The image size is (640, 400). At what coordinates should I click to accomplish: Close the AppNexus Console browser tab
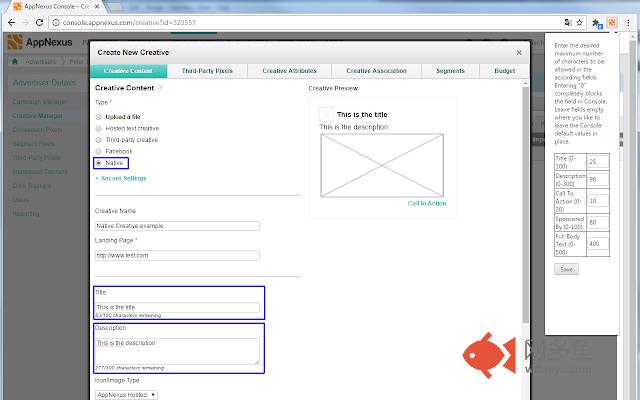(x=97, y=7)
